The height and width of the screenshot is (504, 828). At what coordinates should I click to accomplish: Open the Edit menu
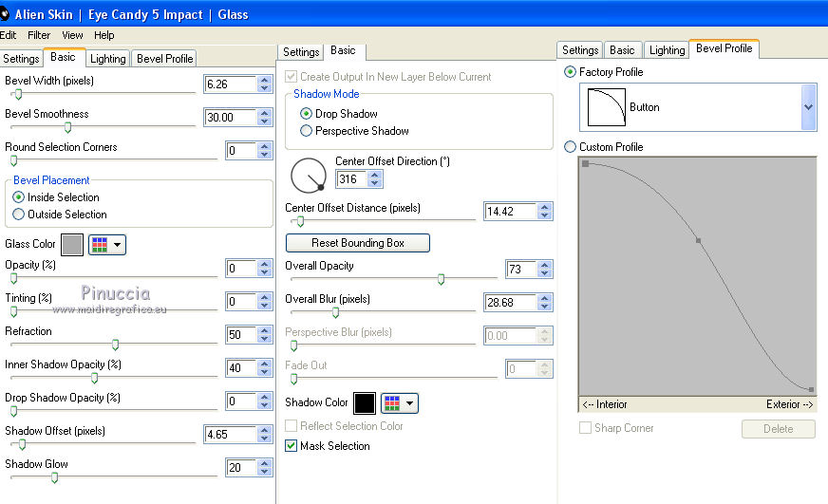8,35
